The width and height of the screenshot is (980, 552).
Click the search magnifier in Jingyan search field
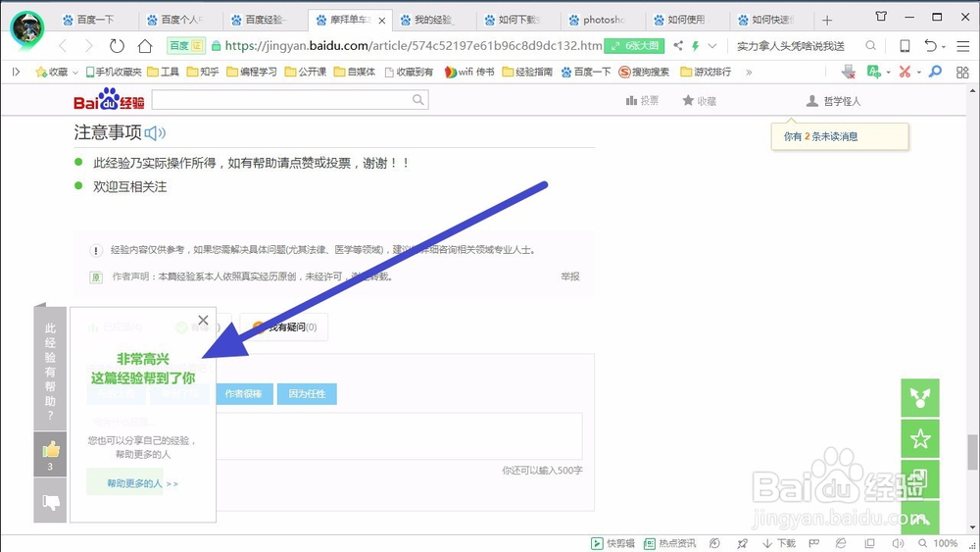418,99
